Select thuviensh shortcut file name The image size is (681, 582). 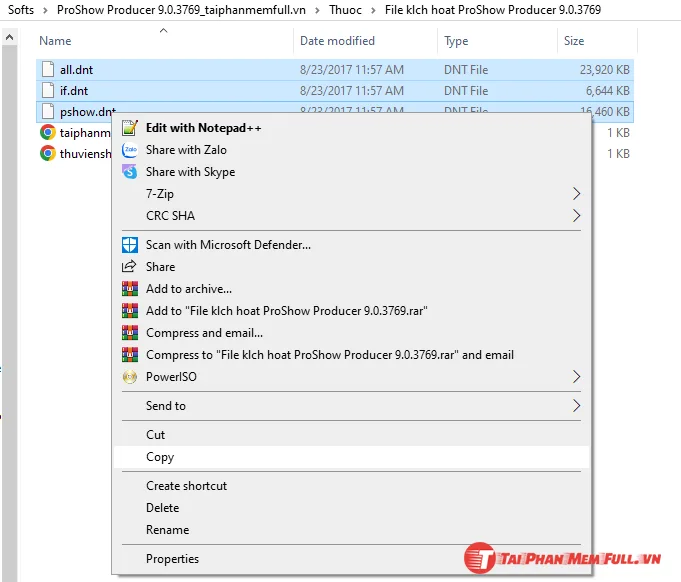click(85, 154)
